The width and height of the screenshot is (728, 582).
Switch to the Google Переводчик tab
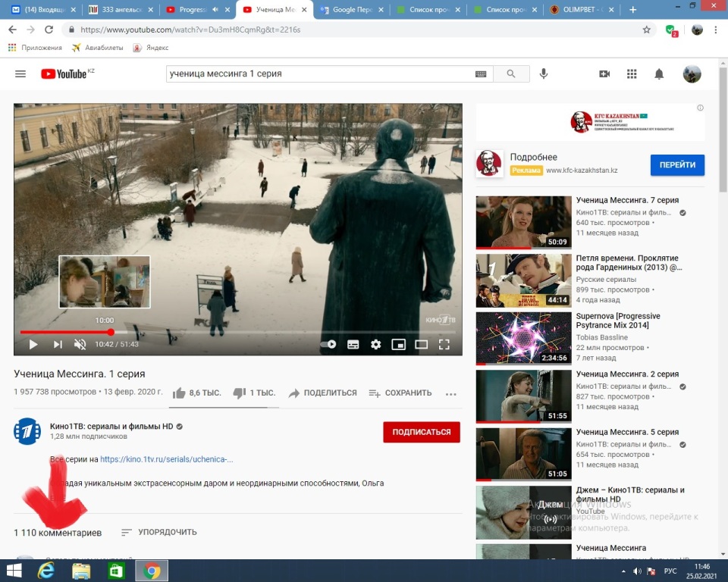pyautogui.click(x=352, y=10)
